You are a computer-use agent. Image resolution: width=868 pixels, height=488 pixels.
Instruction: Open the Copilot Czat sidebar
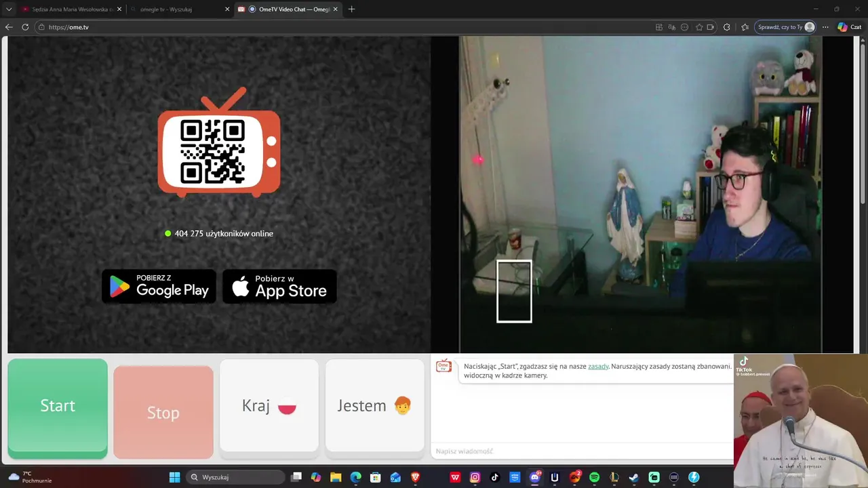(849, 27)
